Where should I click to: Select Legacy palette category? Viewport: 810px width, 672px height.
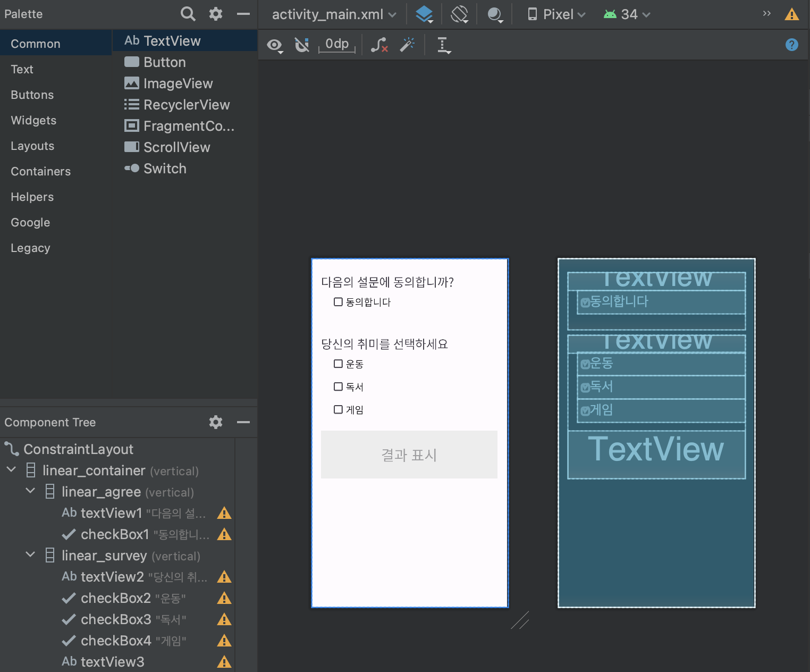click(x=56, y=248)
